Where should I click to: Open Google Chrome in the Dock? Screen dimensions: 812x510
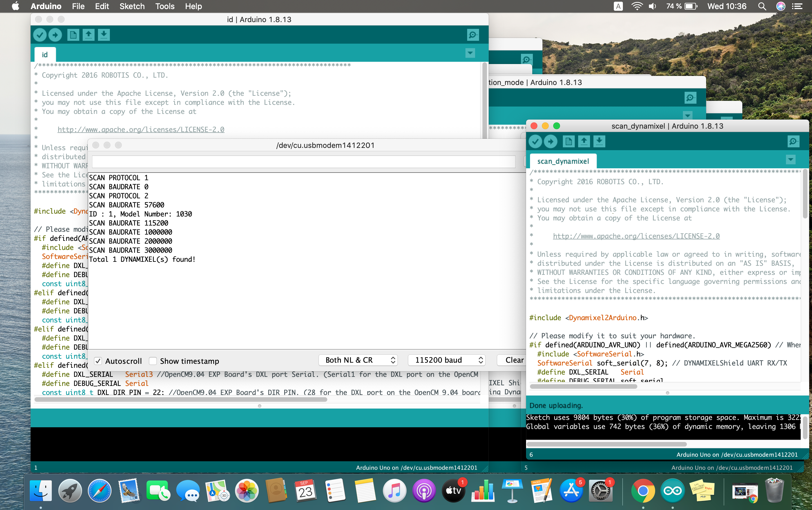[x=643, y=491]
